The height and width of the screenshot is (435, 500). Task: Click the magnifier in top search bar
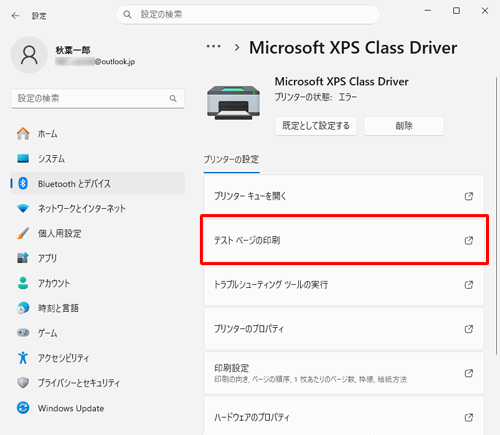[127, 14]
